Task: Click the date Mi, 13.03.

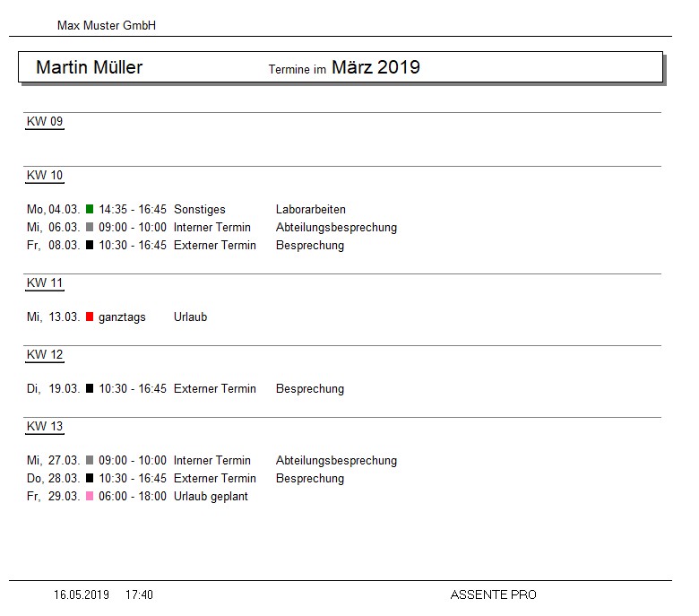Action: [53, 317]
